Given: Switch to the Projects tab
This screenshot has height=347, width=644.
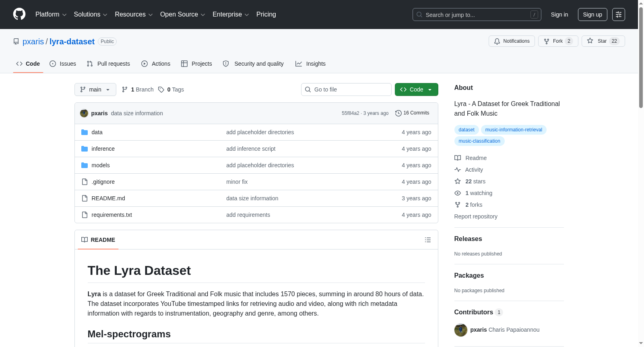Looking at the screenshot, I should (196, 64).
